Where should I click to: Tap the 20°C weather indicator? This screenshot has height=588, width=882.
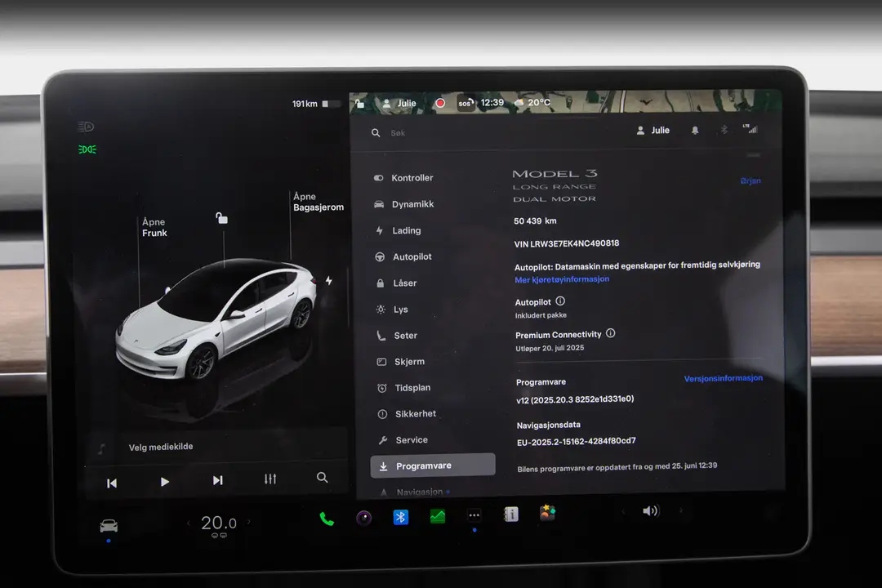tap(532, 102)
